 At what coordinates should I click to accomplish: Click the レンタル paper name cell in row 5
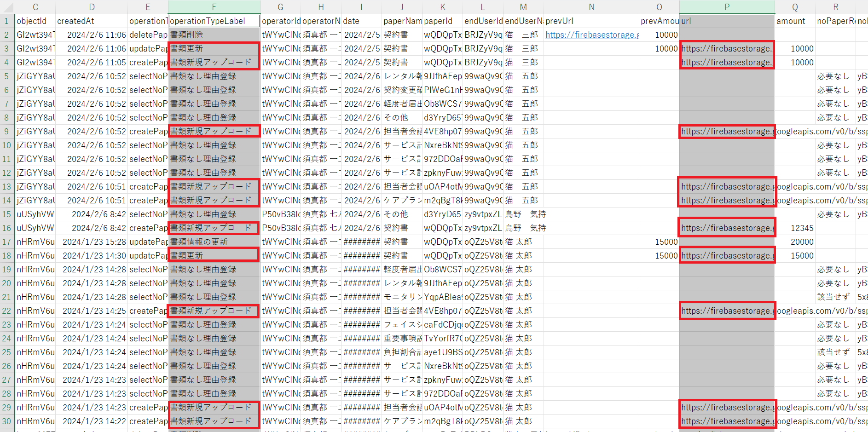point(402,76)
